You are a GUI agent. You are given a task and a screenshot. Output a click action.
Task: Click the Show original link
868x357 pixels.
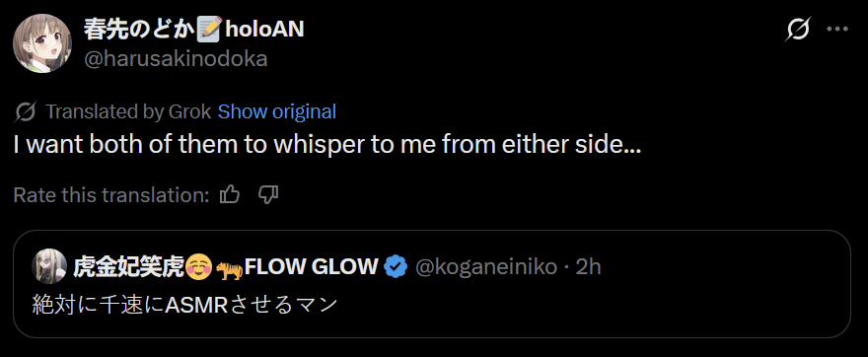tap(277, 111)
